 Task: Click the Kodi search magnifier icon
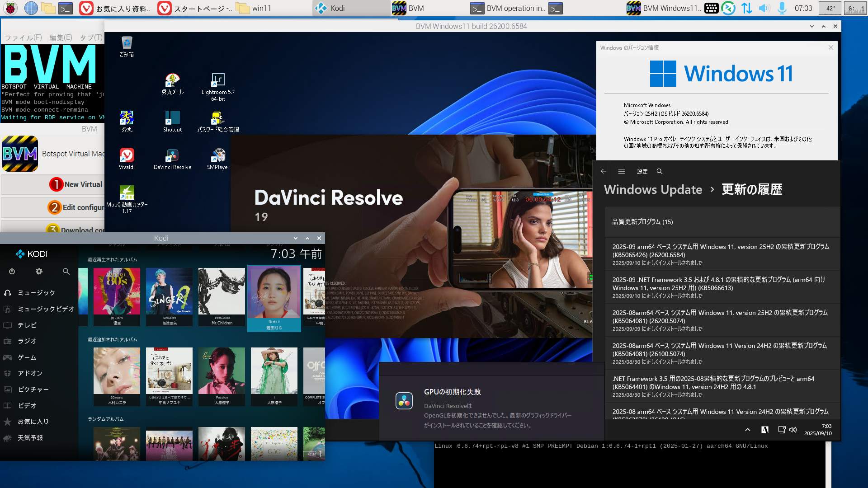point(66,272)
